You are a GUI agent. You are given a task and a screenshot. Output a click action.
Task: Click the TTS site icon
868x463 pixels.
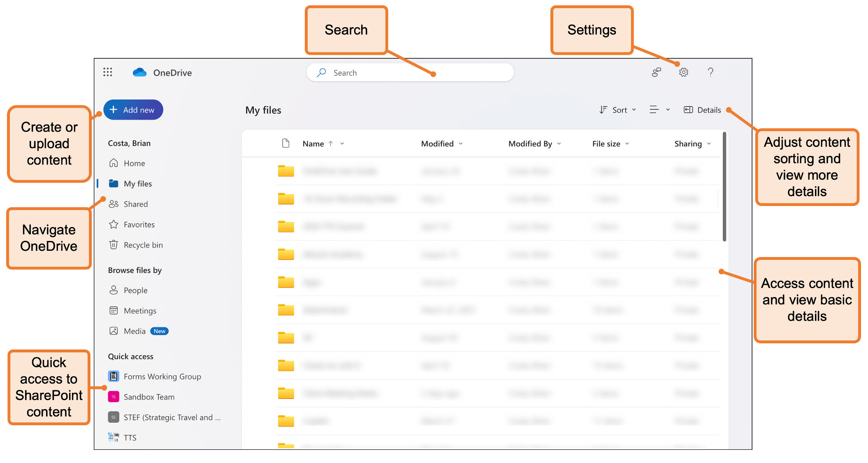(x=114, y=437)
